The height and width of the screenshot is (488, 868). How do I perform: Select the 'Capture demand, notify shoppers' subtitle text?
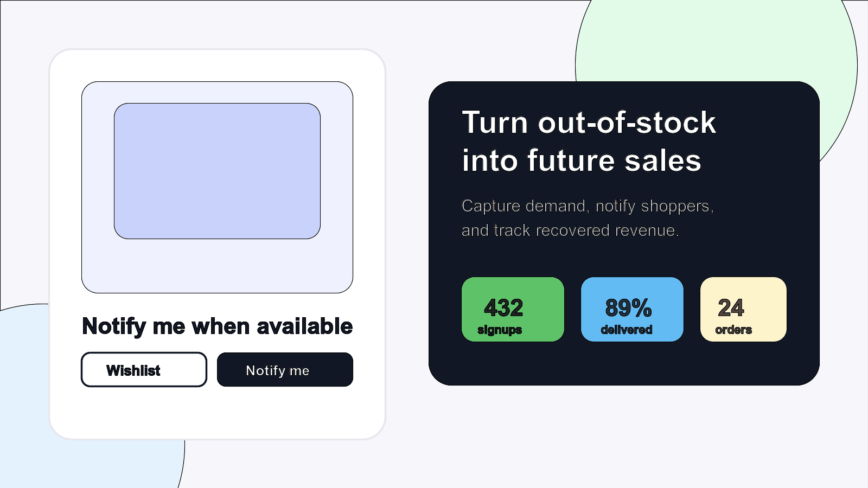click(588, 218)
